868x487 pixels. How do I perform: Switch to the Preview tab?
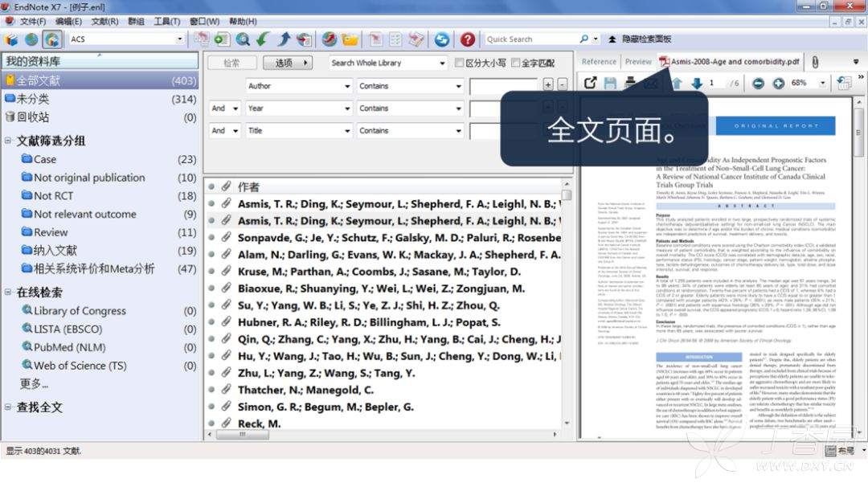[638, 61]
